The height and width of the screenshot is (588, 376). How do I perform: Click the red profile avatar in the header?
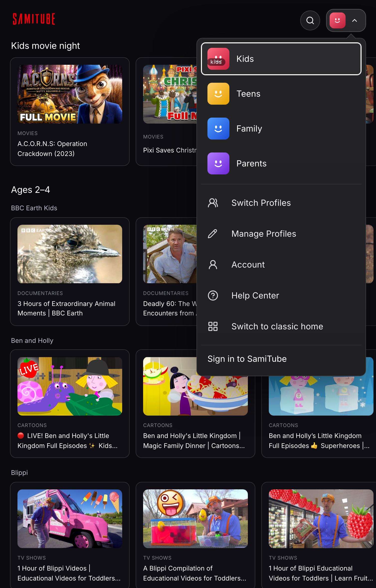[x=337, y=20]
